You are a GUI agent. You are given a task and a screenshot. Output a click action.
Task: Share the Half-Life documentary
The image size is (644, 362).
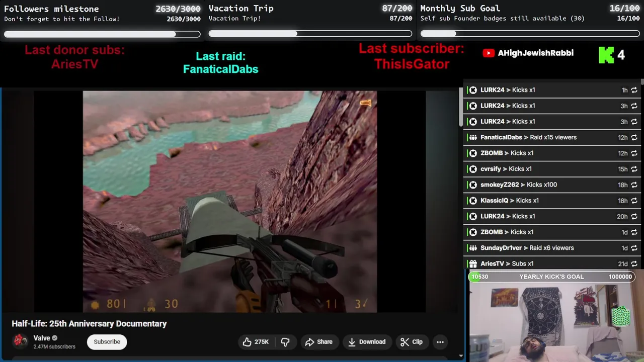click(x=319, y=342)
